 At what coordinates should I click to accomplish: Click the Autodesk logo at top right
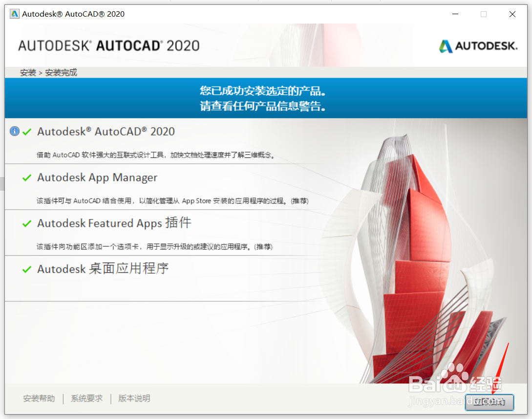(x=478, y=46)
